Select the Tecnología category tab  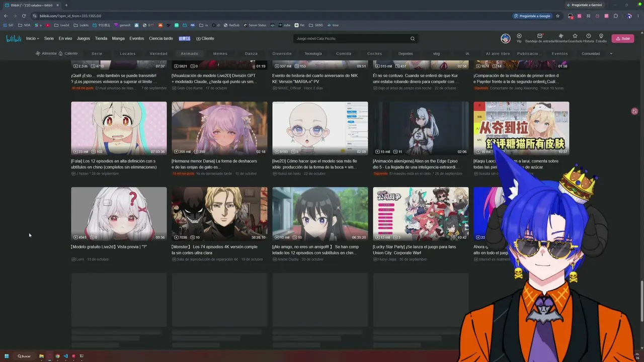click(313, 54)
